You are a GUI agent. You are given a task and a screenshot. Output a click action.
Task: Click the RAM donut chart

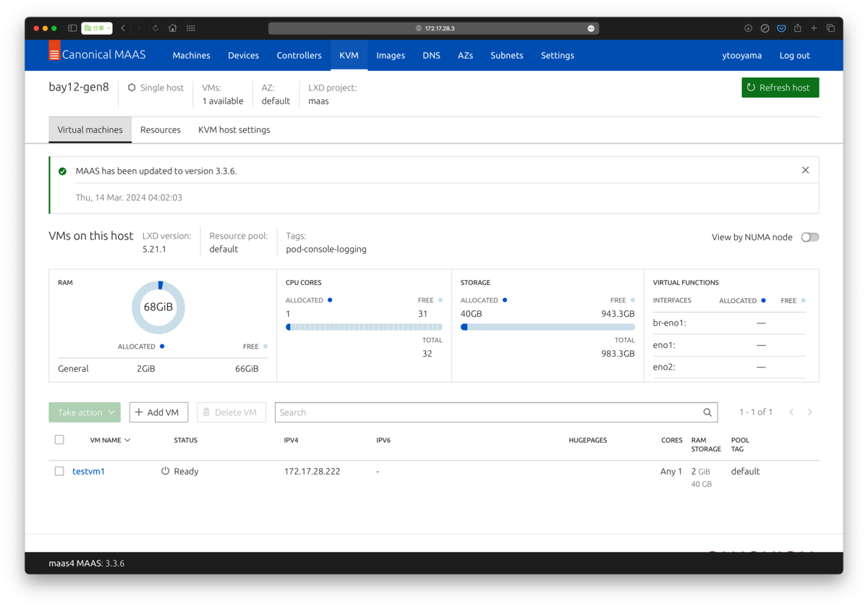(158, 307)
